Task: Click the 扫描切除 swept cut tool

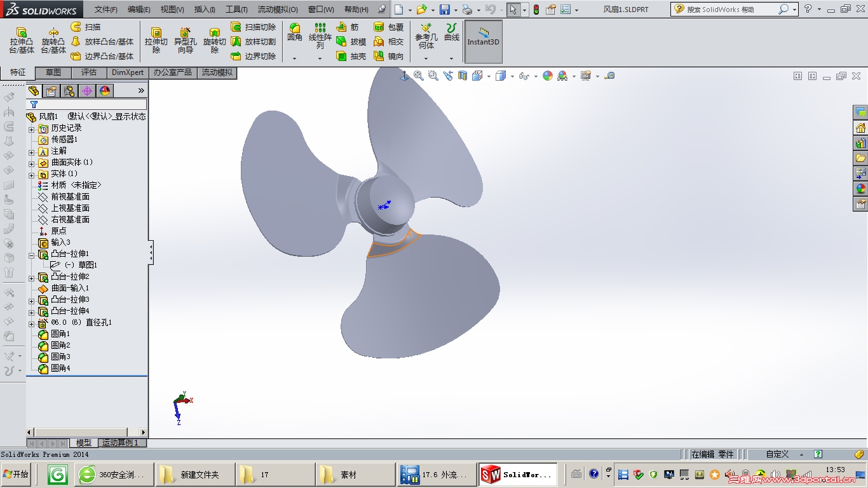Action: click(253, 27)
